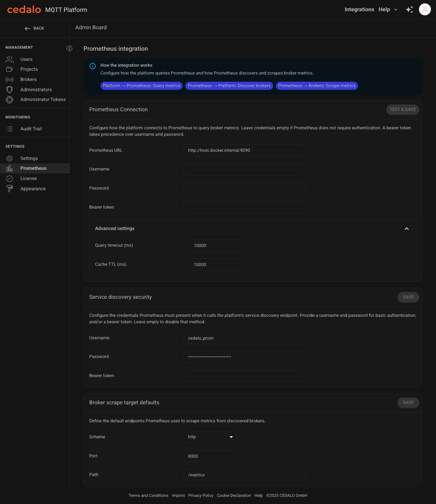The height and width of the screenshot is (504, 436).
Task: Focus the Path field showing /metrics
Action: [245, 475]
